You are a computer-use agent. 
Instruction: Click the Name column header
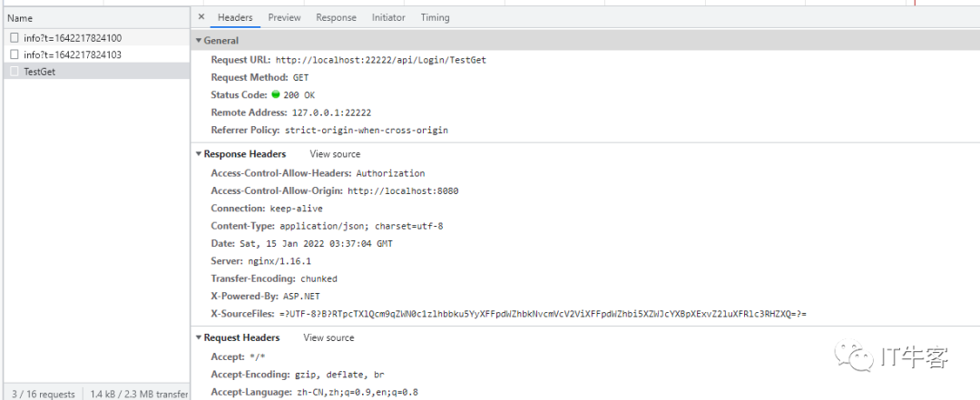[96, 18]
